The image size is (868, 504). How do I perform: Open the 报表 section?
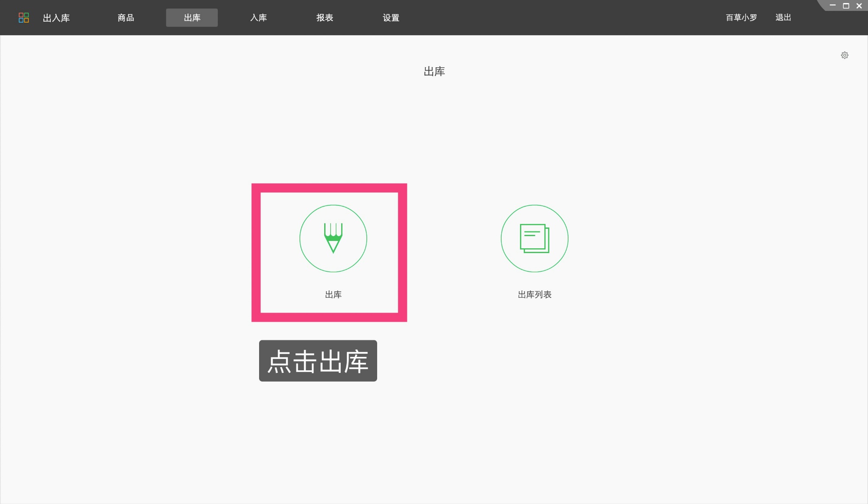coord(325,18)
